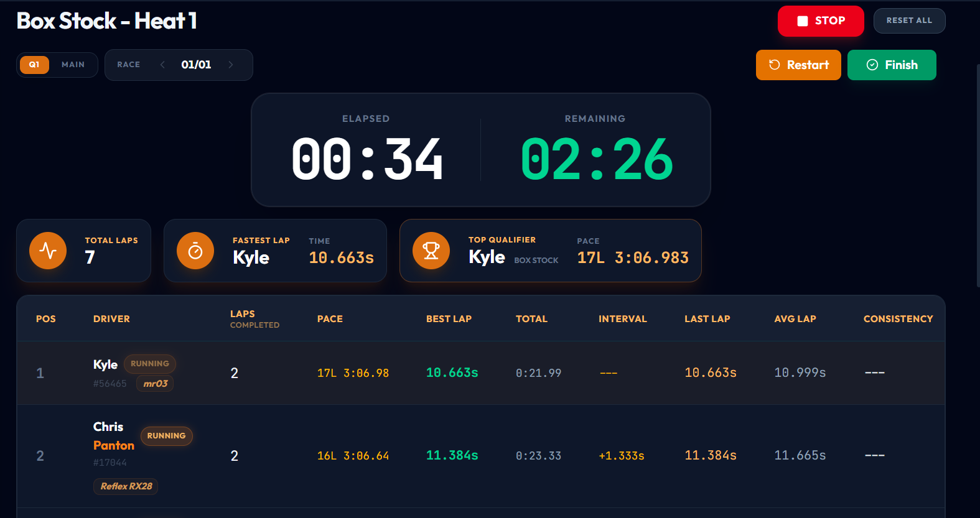Screen dimensions: 980x518
Task: Click the LAPS COMPLETED column header
Action: pyautogui.click(x=254, y=319)
